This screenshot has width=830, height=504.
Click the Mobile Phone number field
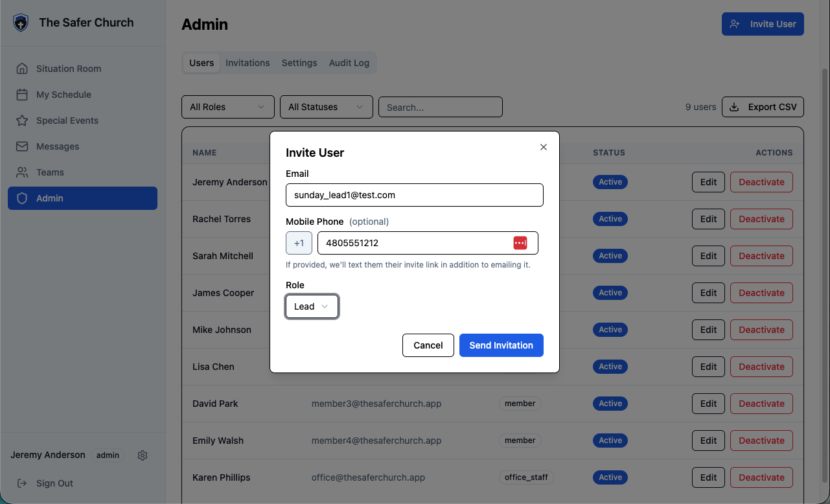[x=428, y=243]
